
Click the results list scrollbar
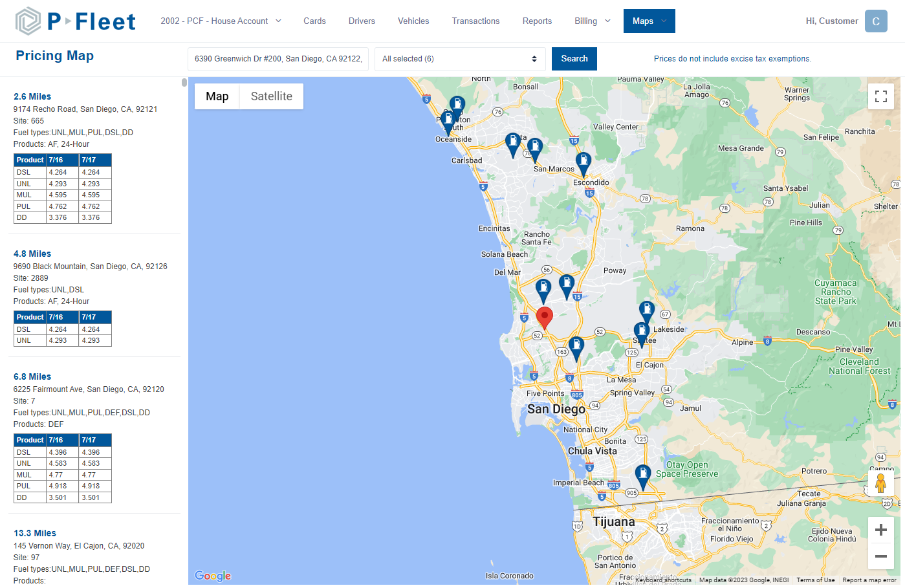click(183, 84)
